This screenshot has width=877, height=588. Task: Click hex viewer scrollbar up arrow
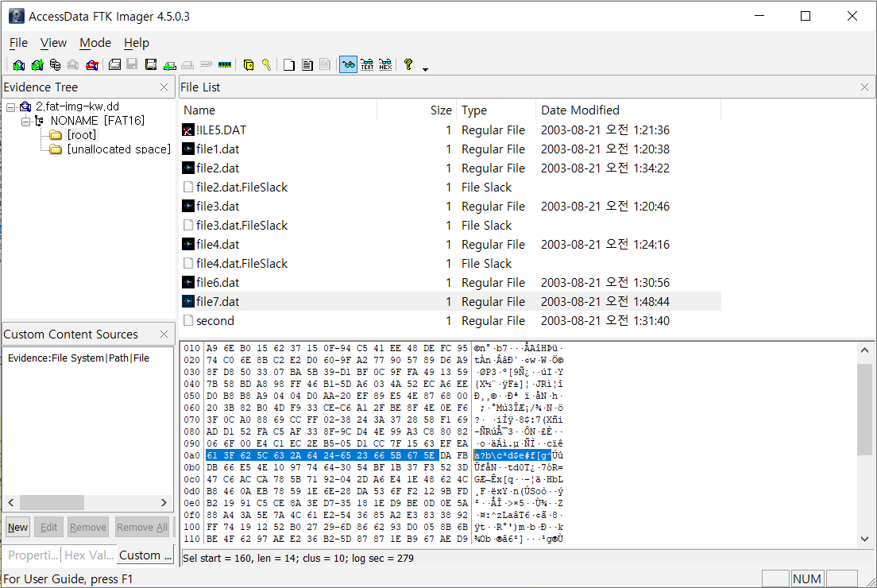[x=865, y=350]
